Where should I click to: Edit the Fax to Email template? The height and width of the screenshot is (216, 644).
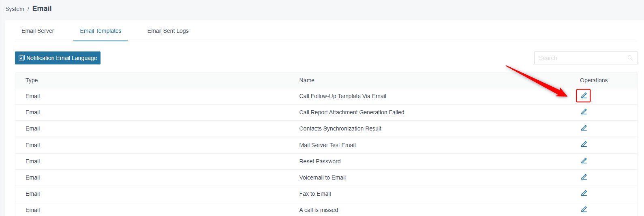click(x=584, y=193)
